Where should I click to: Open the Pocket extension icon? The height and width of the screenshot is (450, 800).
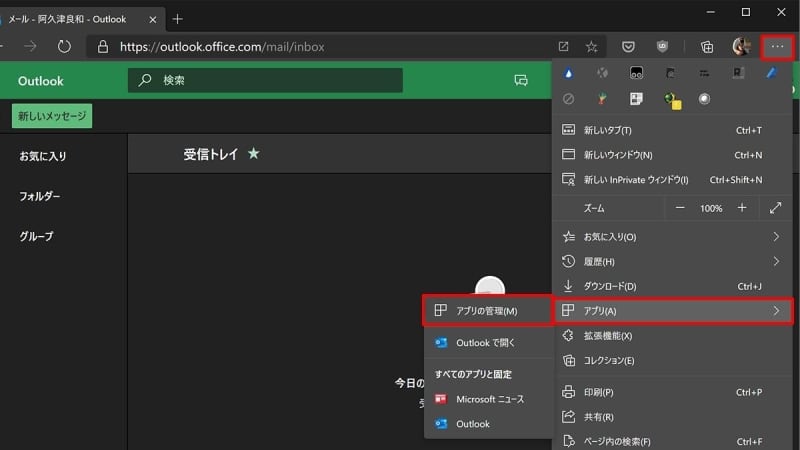628,47
